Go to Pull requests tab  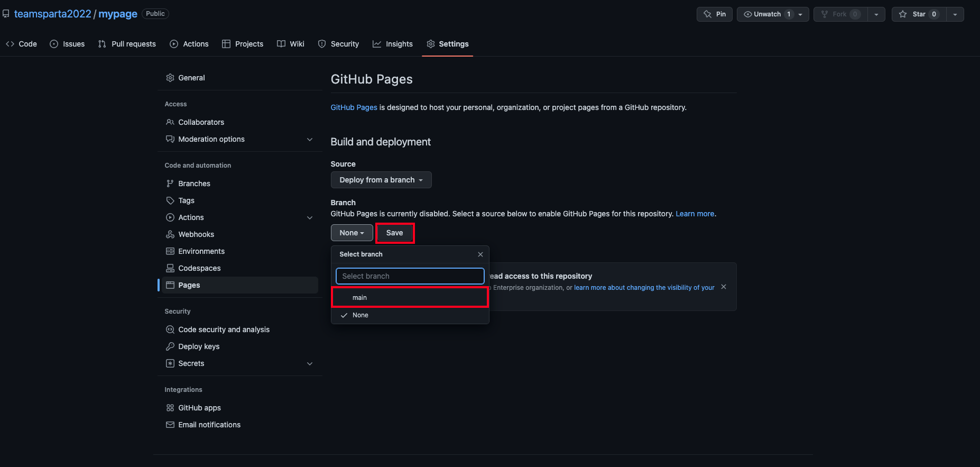click(127, 44)
